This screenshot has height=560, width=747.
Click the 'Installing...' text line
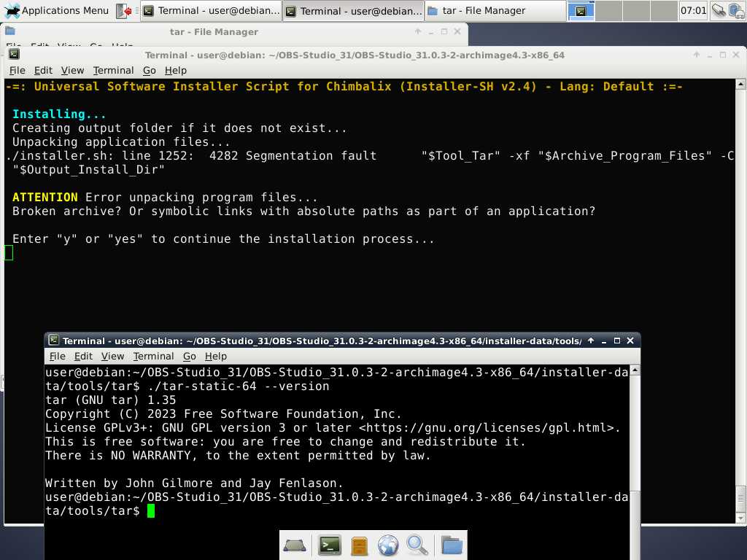(x=59, y=114)
